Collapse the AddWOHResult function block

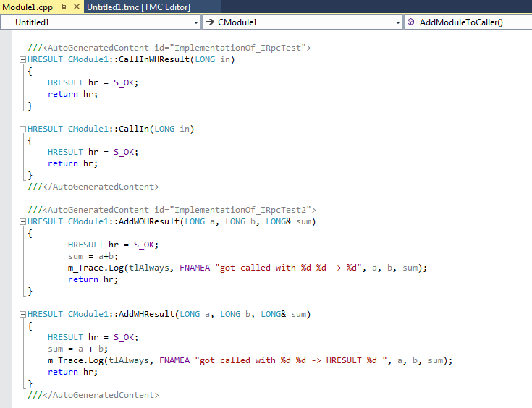click(x=22, y=222)
